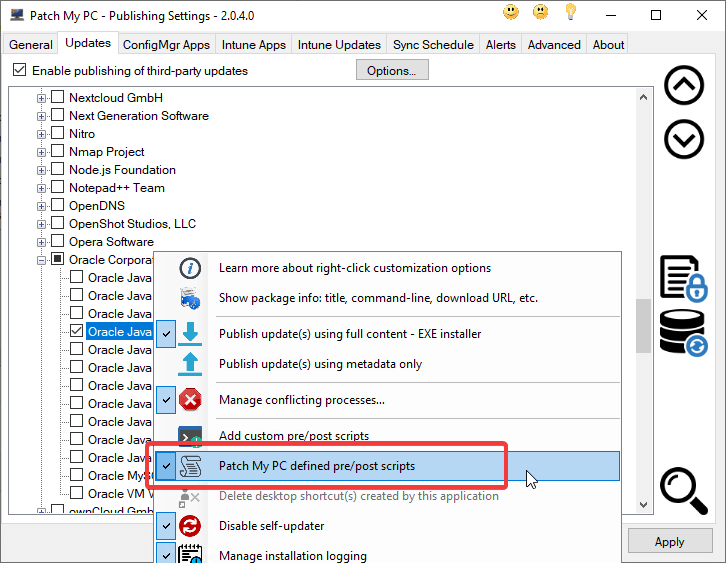Click the Options... button

point(392,70)
